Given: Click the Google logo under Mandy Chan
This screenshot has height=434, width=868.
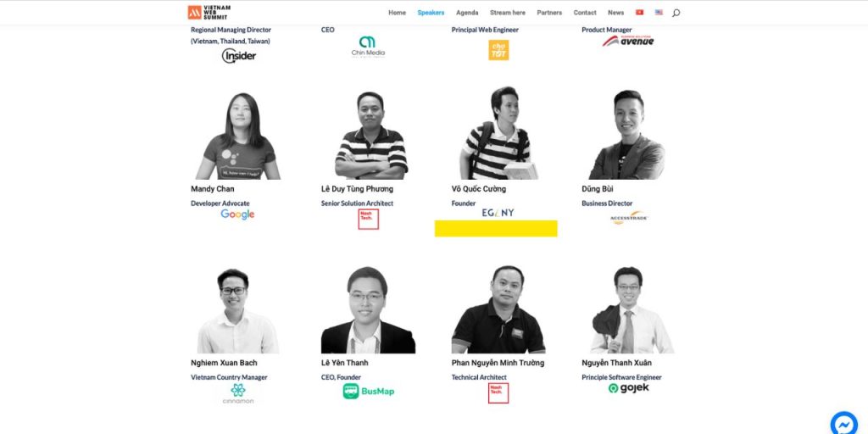Looking at the screenshot, I should (x=237, y=214).
